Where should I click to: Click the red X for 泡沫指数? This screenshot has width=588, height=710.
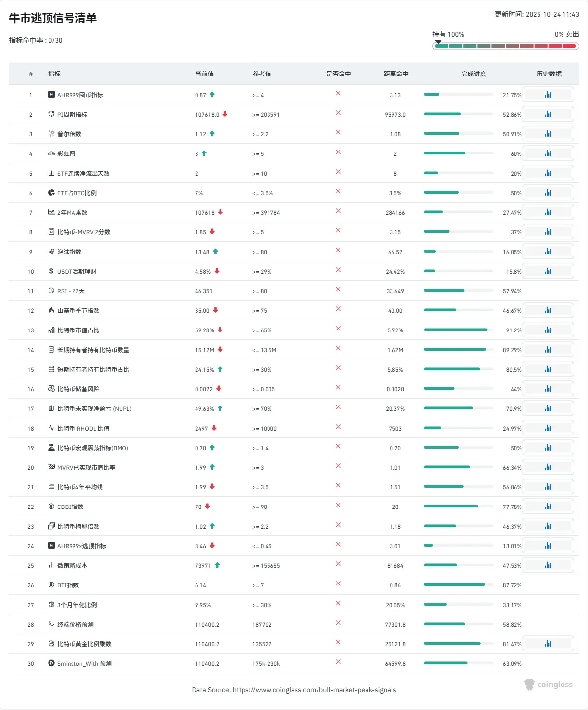[338, 250]
